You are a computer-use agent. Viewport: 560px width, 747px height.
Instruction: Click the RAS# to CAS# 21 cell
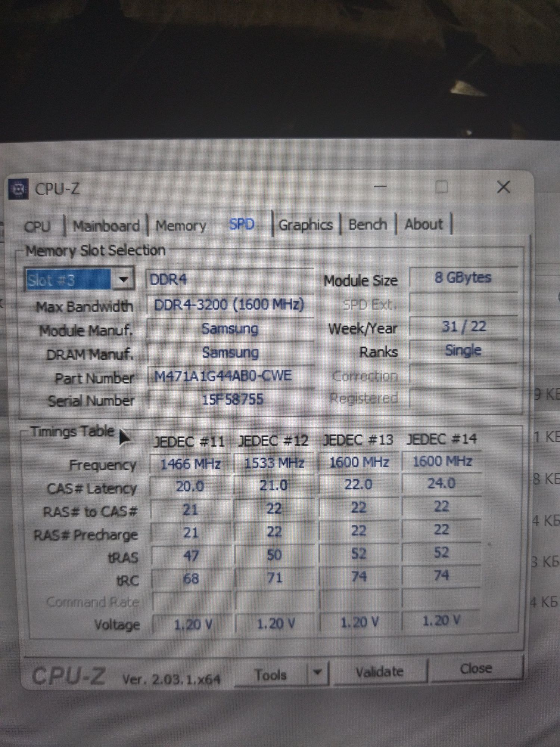pyautogui.click(x=190, y=510)
